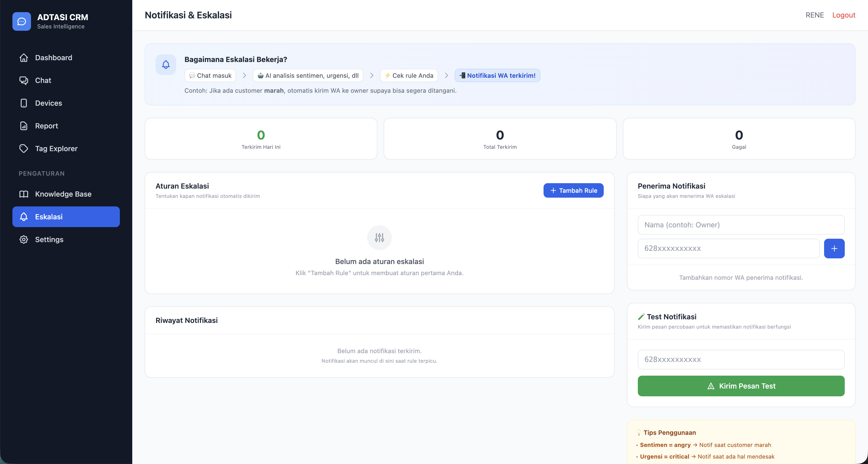Open the Eskalasi menu item
The image size is (868, 464).
coord(66,217)
